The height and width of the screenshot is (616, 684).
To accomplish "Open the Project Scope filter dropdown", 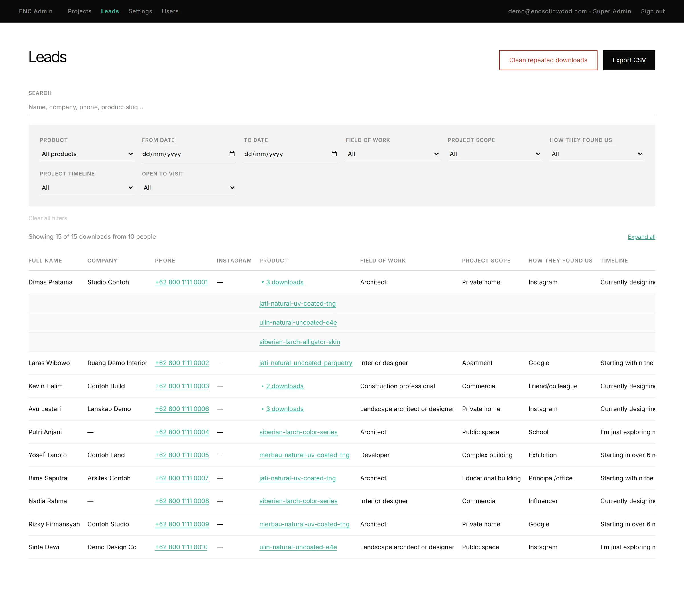I will pos(495,154).
